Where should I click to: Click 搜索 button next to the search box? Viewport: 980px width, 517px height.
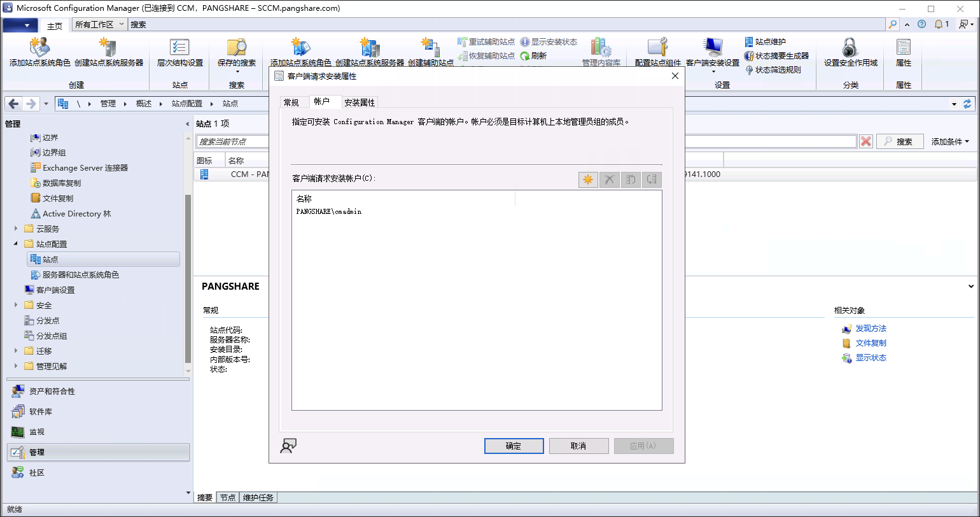coord(900,141)
